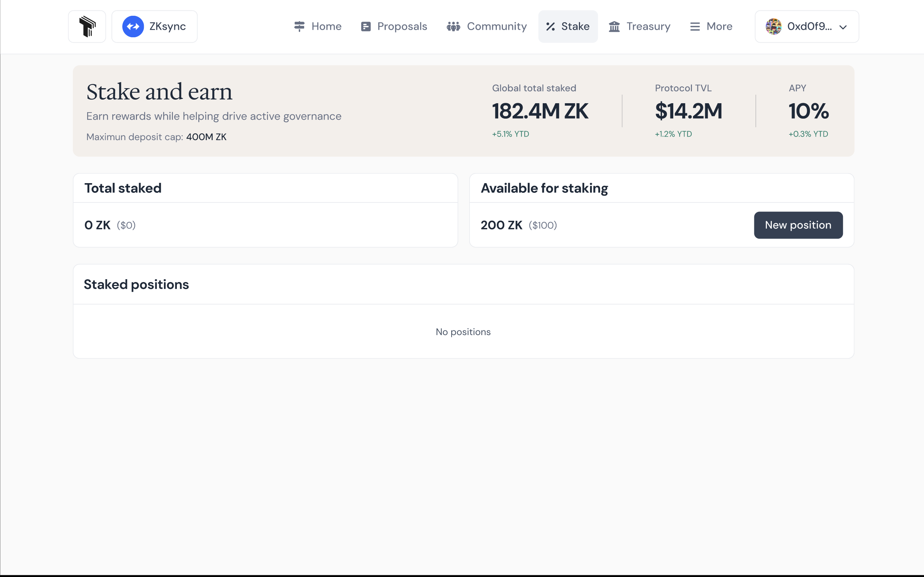Click the Proposals document icon
Viewport: 924px width, 577px height.
coord(366,26)
